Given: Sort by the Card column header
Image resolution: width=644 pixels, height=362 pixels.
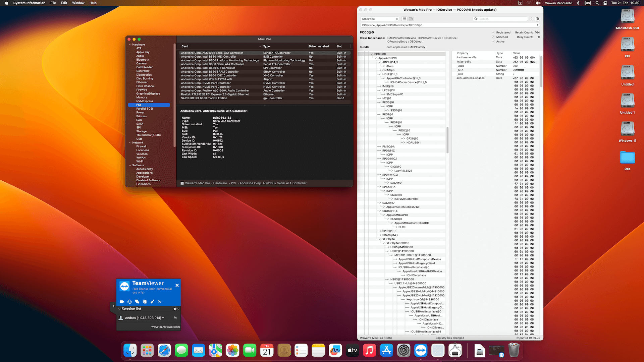Looking at the screenshot, I should point(221,46).
